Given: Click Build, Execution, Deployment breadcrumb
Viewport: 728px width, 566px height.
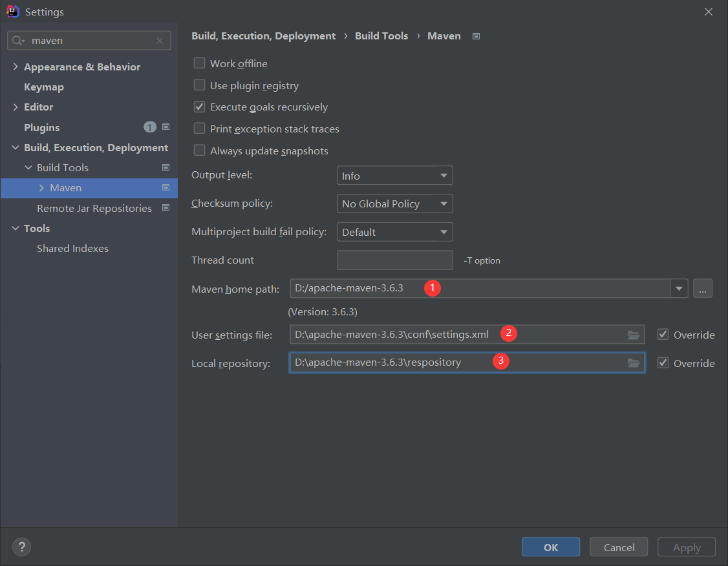Looking at the screenshot, I should (263, 36).
